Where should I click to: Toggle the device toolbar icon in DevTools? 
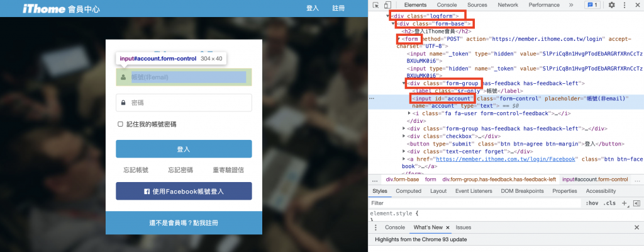click(387, 5)
